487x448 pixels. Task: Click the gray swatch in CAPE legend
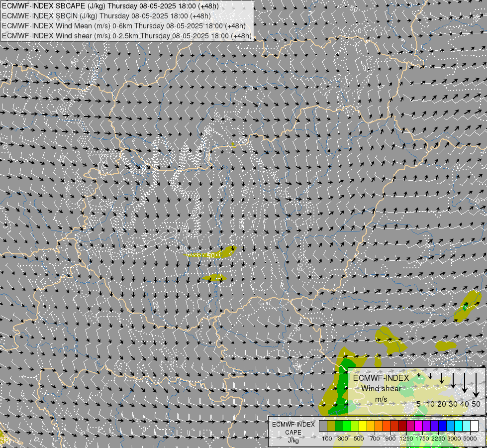pyautogui.click(x=323, y=426)
